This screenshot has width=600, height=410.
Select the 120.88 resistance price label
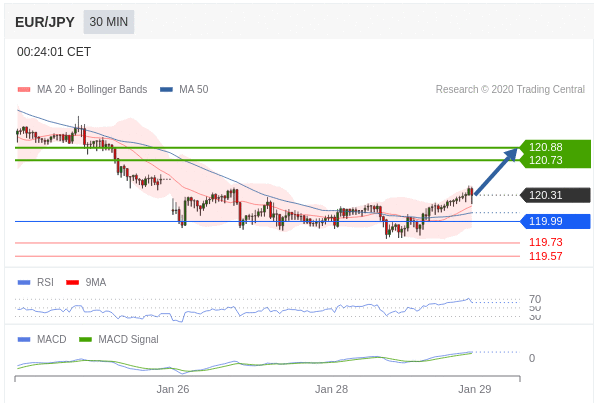[x=545, y=147]
